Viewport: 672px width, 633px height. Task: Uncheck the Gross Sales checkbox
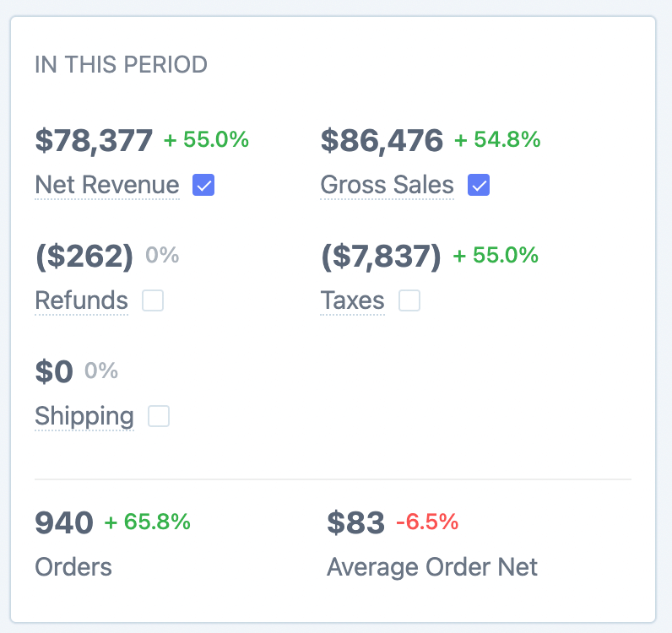[x=479, y=185]
